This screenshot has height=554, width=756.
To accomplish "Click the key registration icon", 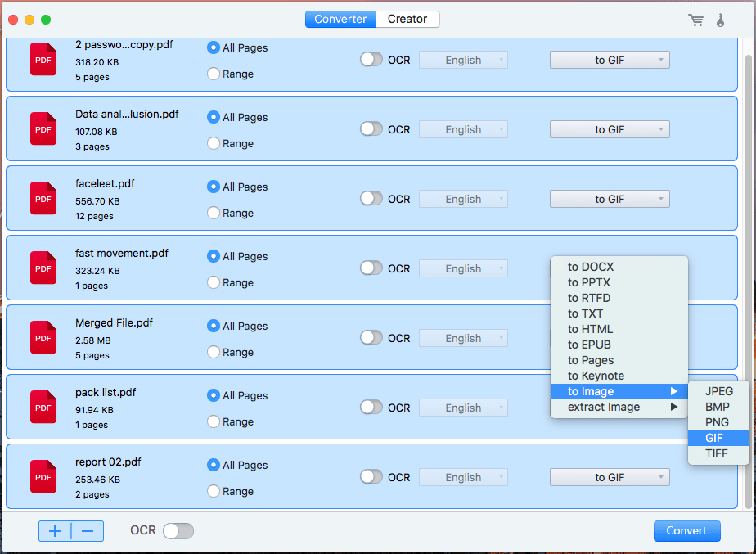I will coord(720,20).
